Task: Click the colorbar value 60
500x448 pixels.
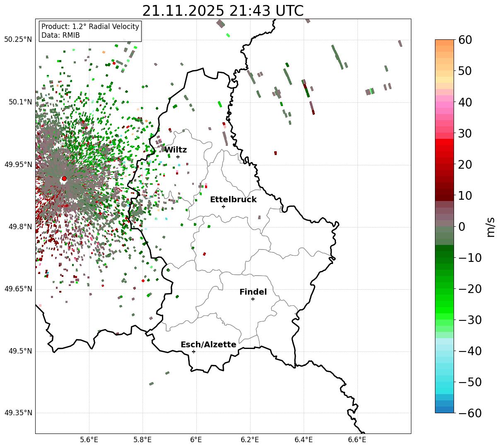Action: click(464, 40)
